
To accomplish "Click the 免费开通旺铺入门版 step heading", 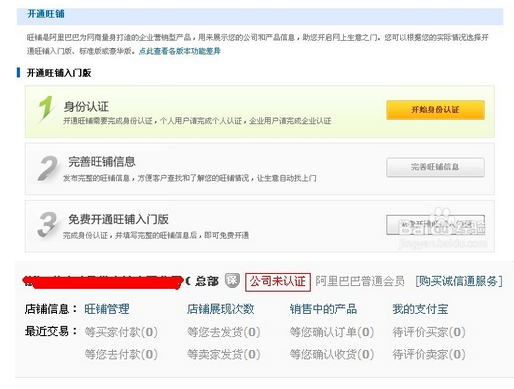I will click(x=118, y=219).
